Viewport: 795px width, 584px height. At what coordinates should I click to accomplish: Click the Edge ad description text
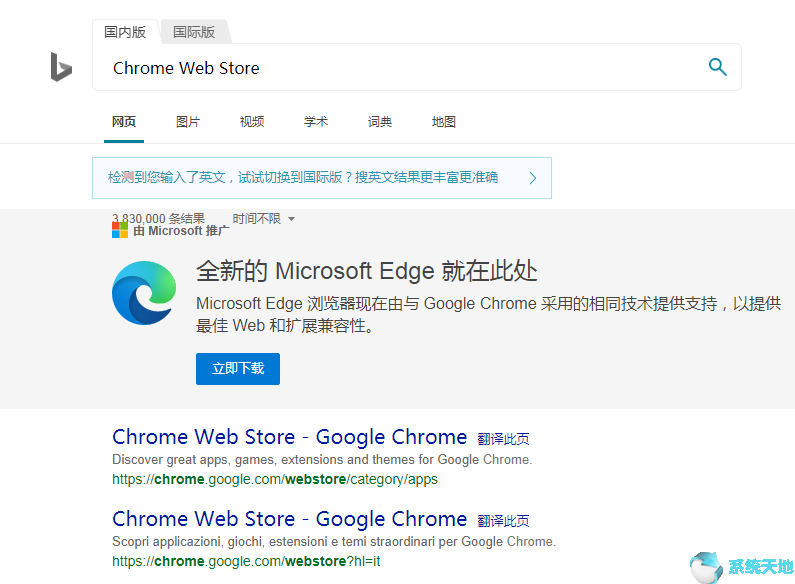point(488,314)
